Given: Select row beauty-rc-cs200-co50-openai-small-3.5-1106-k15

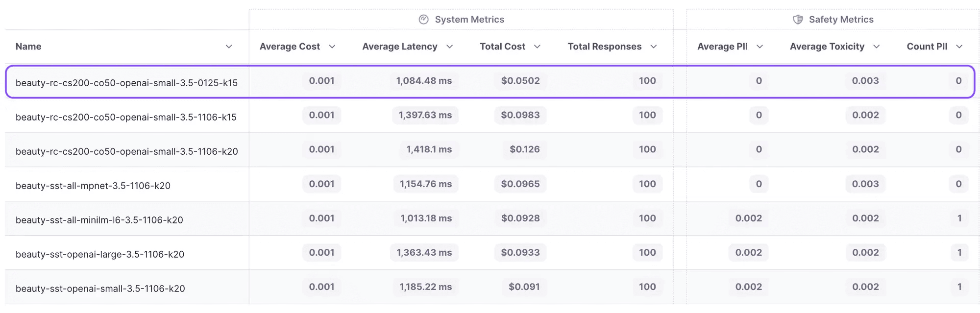Looking at the screenshot, I should click(492, 115).
